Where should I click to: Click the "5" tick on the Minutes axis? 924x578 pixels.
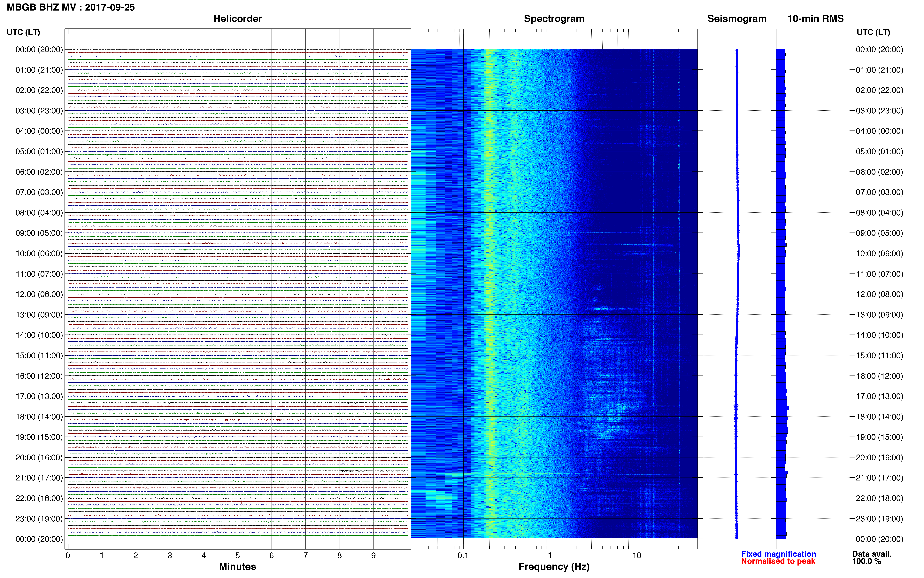(x=238, y=556)
